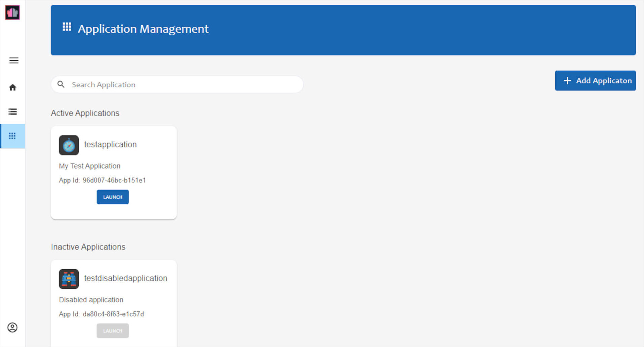Screen dimensions: 644x347
Task: Click the testapplication card title
Action: pyautogui.click(x=110, y=144)
